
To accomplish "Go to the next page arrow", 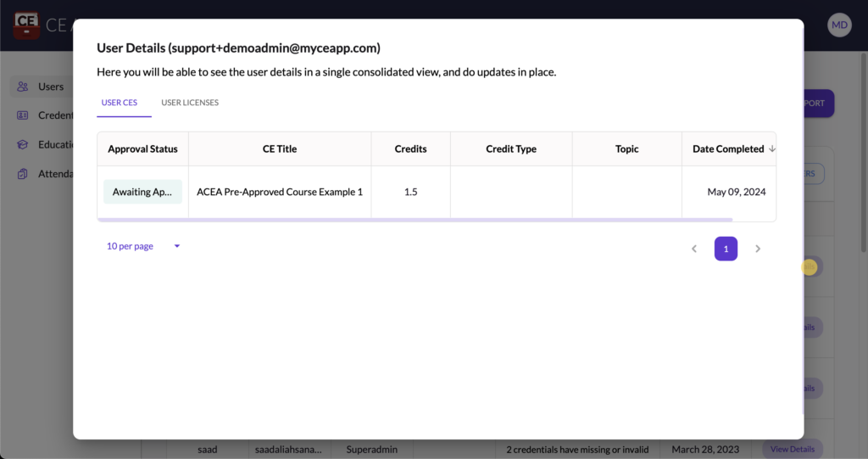I will pyautogui.click(x=758, y=249).
